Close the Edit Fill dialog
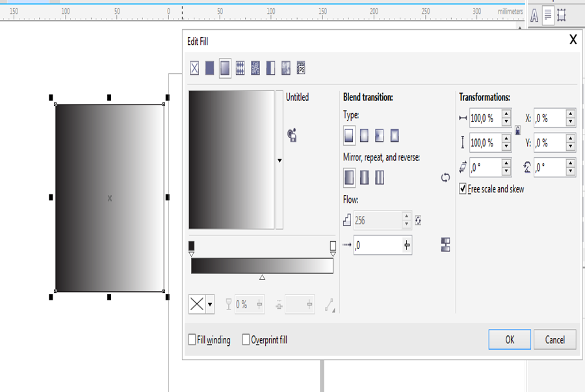 tap(573, 39)
